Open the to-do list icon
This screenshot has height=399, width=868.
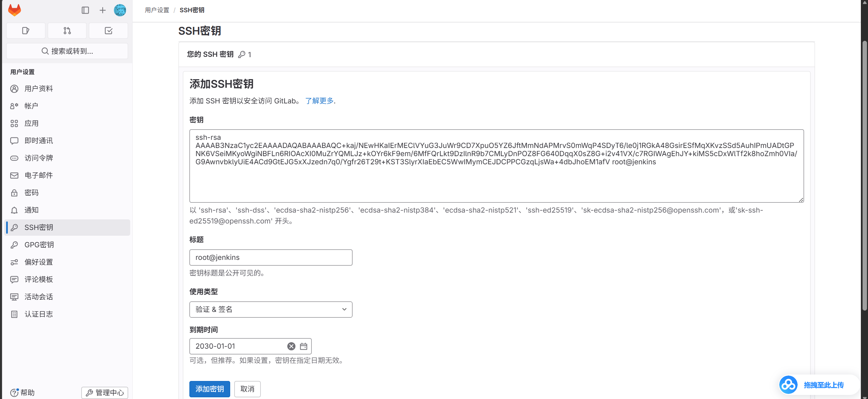(108, 31)
